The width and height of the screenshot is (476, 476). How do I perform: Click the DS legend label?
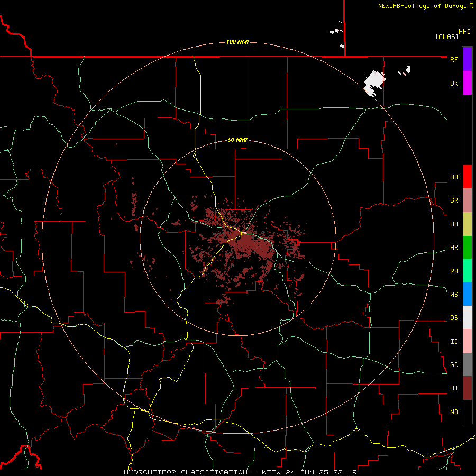click(454, 318)
